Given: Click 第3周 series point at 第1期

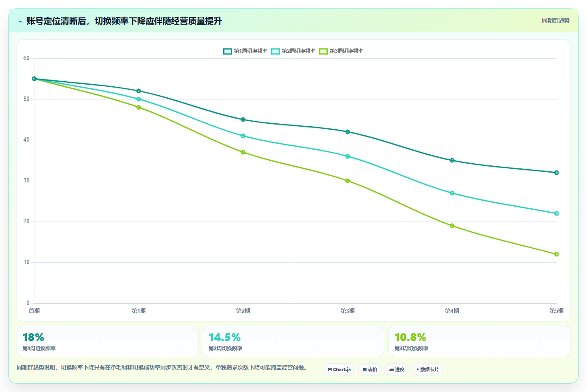Looking at the screenshot, I should point(139,107).
